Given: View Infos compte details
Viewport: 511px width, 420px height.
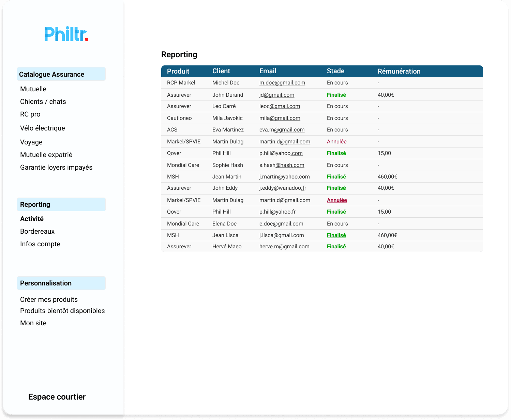Looking at the screenshot, I should coord(40,244).
